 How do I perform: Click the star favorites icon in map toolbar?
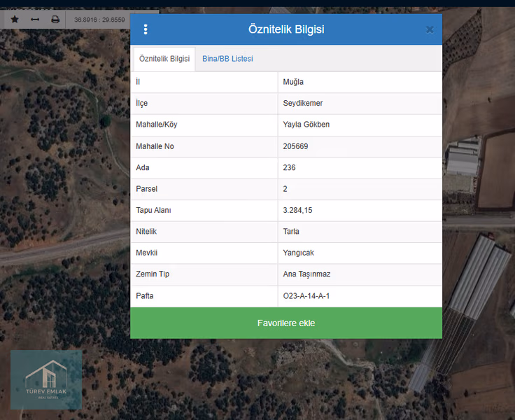15,20
